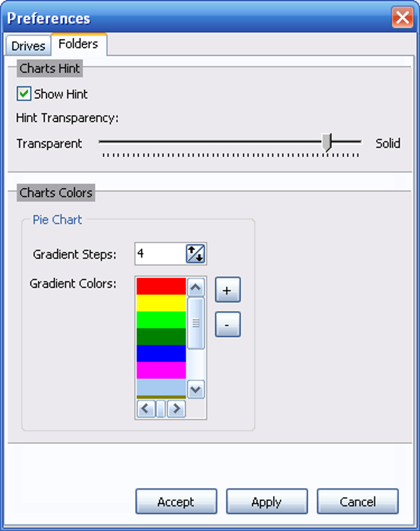420x531 pixels.
Task: Click the Hint Transparency slider thumb
Action: click(x=327, y=142)
